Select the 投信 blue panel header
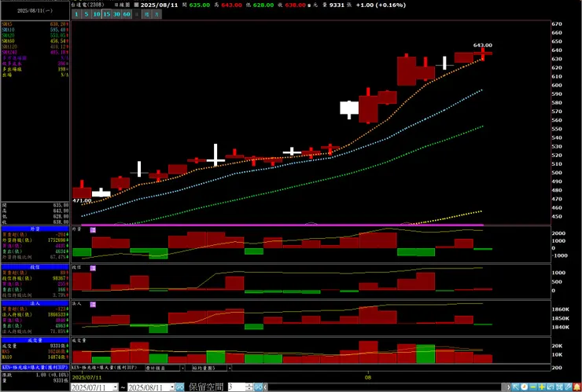 pos(35,267)
